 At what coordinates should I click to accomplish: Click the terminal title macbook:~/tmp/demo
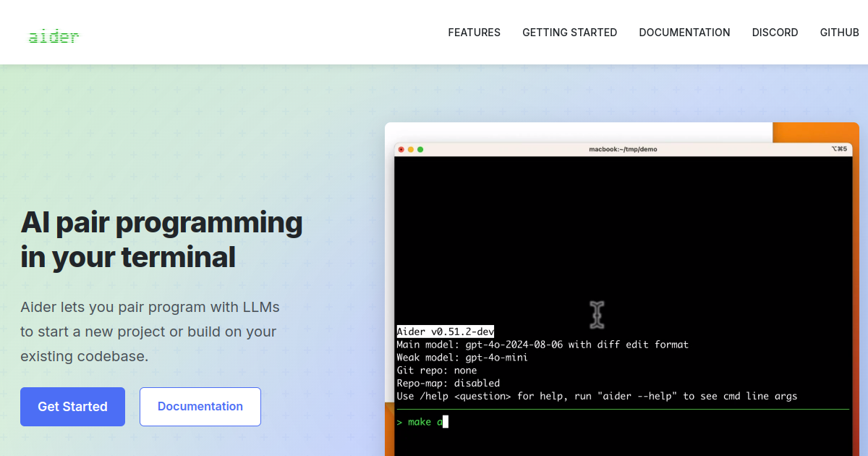[x=623, y=149]
